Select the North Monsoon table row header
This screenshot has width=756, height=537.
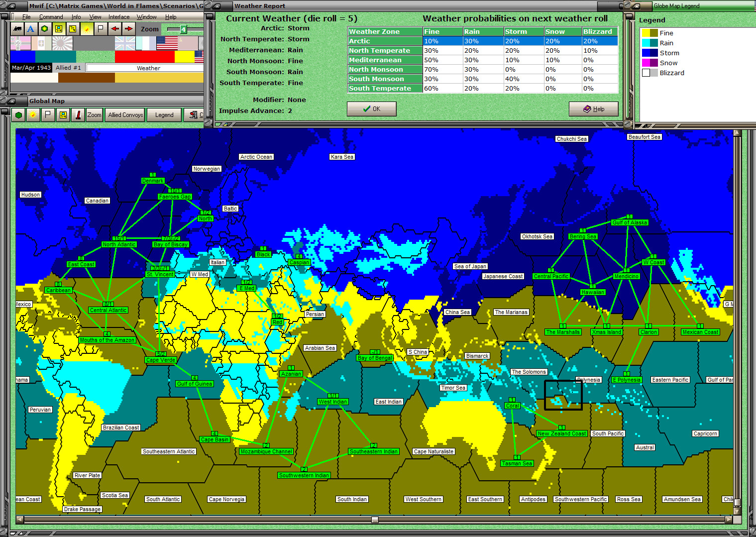[x=385, y=70]
